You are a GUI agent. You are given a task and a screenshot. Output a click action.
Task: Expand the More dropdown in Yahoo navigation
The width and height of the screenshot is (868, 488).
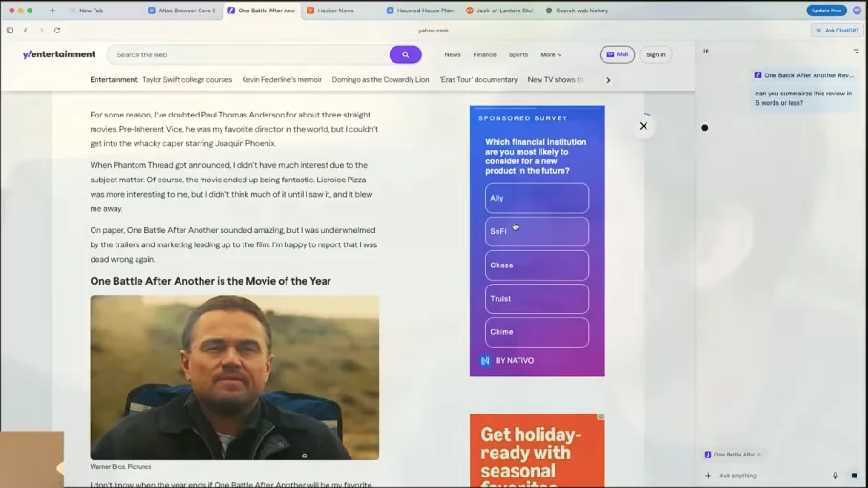pos(551,54)
